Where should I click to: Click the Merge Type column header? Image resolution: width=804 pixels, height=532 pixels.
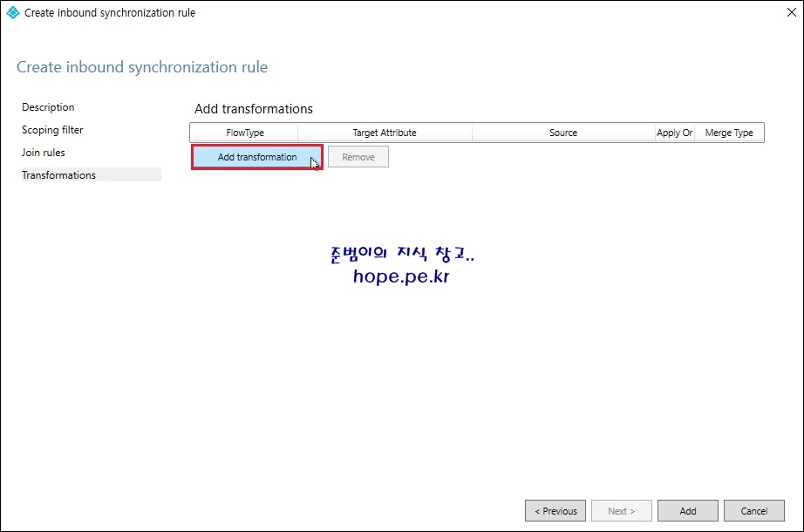point(729,133)
